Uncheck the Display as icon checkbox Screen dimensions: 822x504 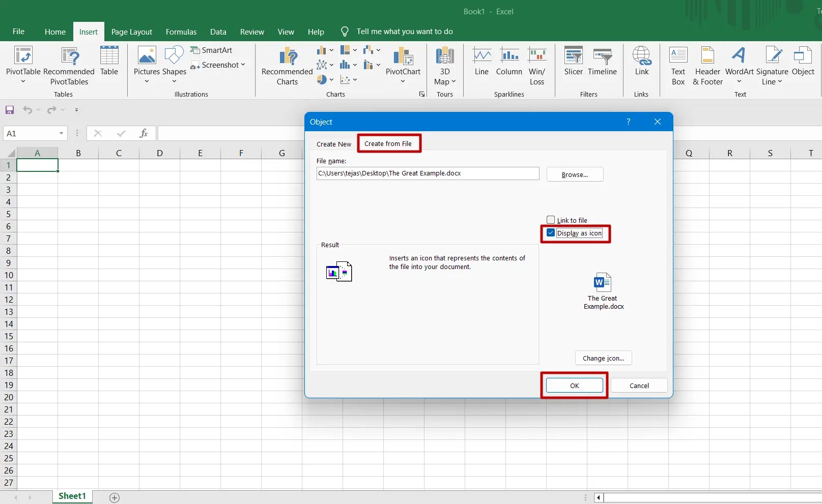551,233
